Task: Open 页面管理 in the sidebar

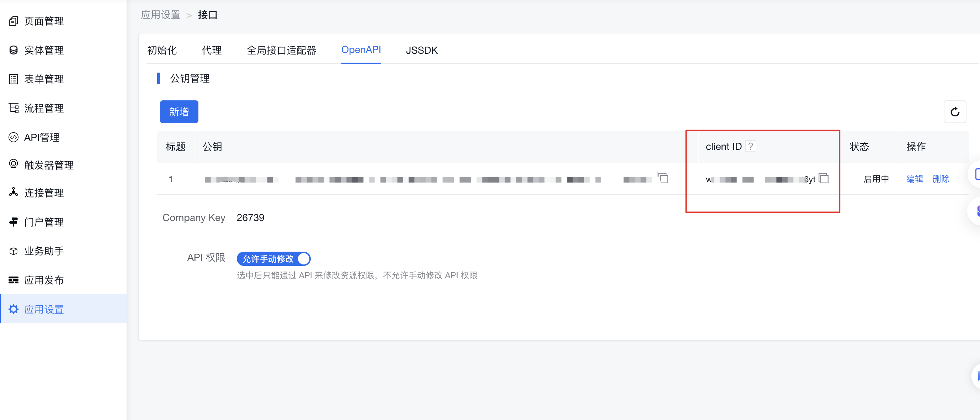Action: pos(44,21)
